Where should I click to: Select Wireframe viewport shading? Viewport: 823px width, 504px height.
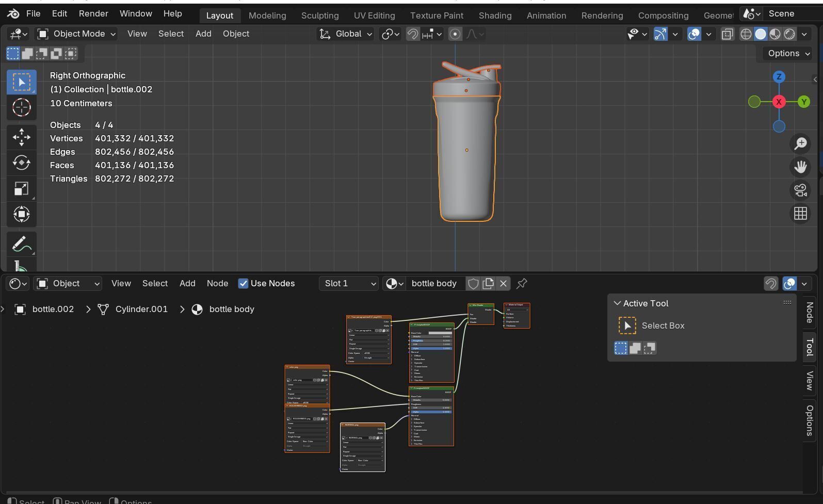point(746,34)
